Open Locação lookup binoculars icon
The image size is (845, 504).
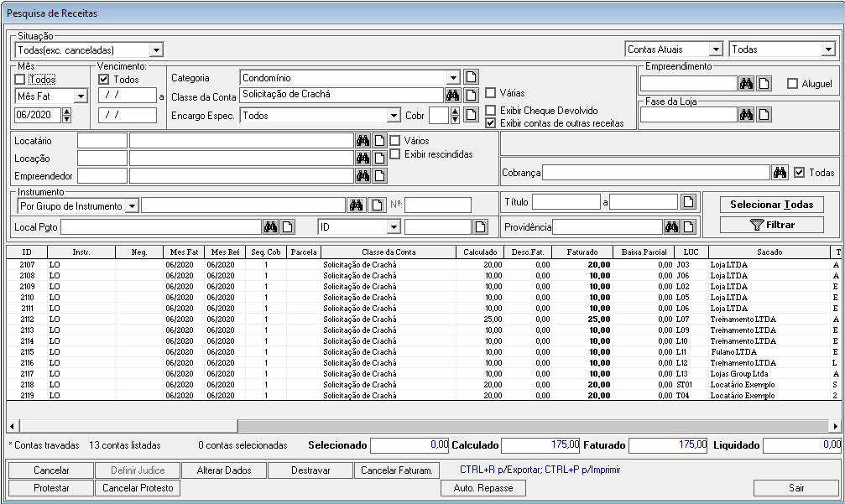[363, 158]
